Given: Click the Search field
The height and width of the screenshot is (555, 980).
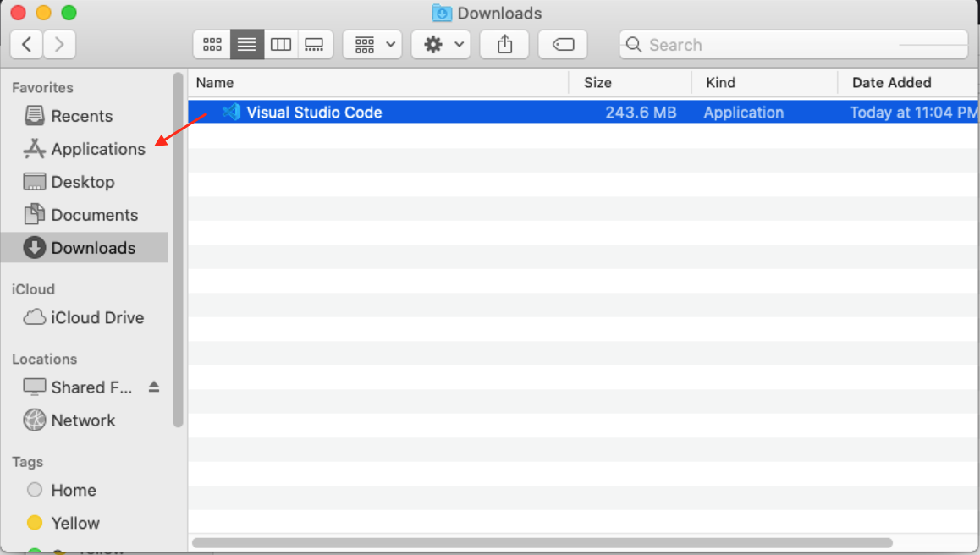Looking at the screenshot, I should click(x=794, y=44).
